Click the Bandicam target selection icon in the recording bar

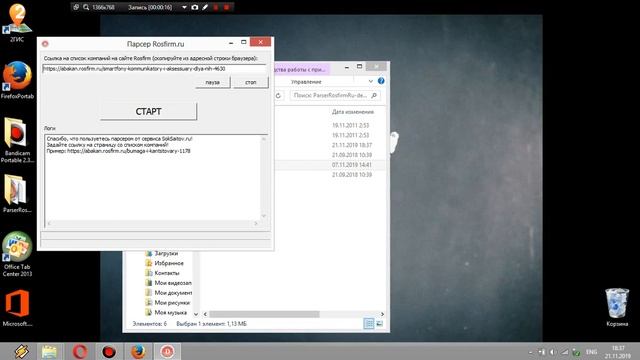(x=76, y=7)
